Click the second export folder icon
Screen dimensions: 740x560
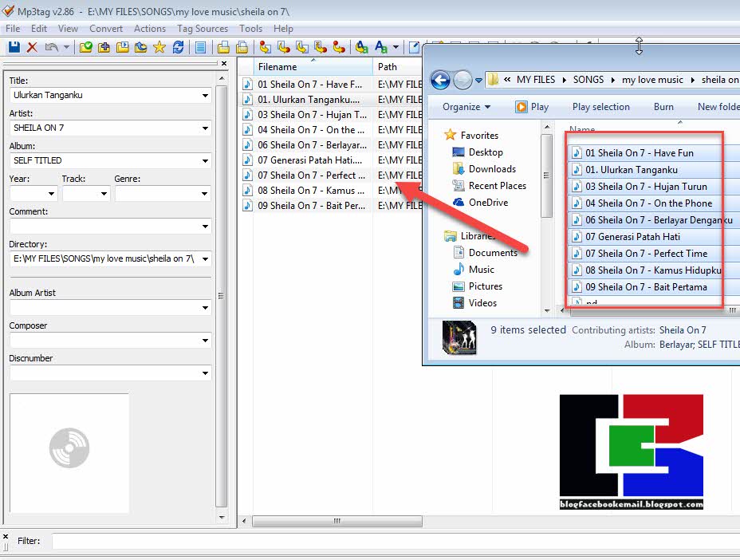tap(242, 47)
